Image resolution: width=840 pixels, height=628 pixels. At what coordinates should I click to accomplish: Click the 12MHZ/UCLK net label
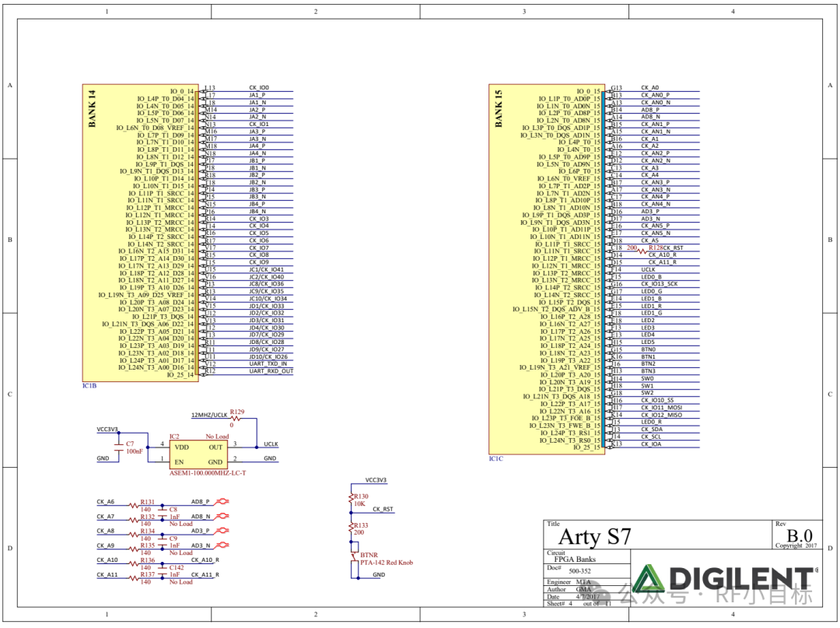209,415
